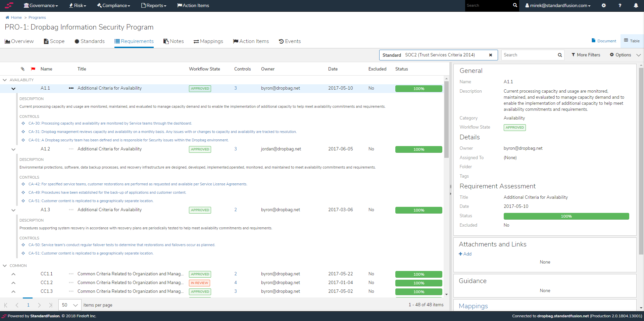
Task: Collapse the A1.3 requirement row
Action: 13,210
